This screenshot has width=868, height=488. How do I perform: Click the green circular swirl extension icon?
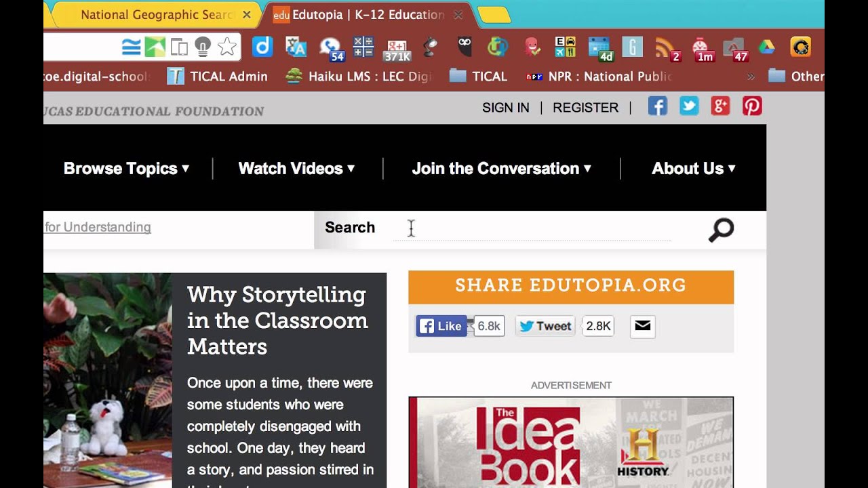[498, 47]
